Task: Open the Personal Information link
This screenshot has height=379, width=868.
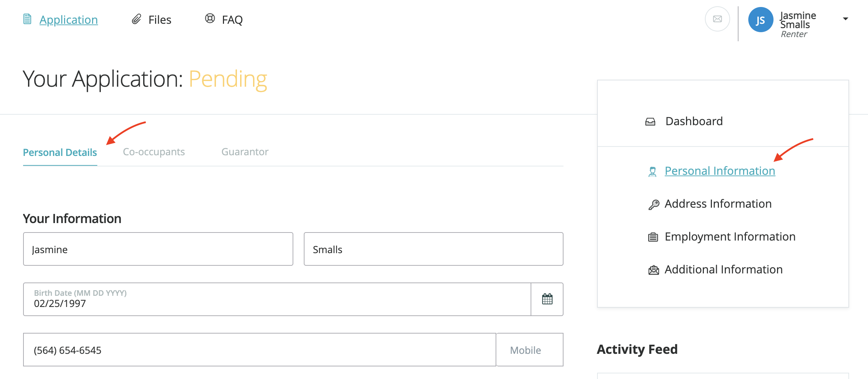Action: coord(720,171)
